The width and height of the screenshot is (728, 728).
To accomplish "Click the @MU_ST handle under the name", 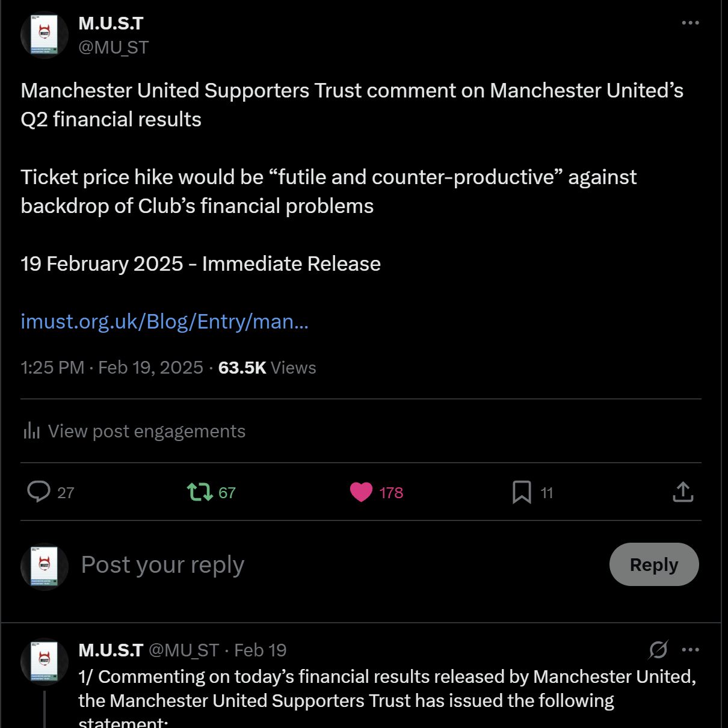I will (x=113, y=48).
